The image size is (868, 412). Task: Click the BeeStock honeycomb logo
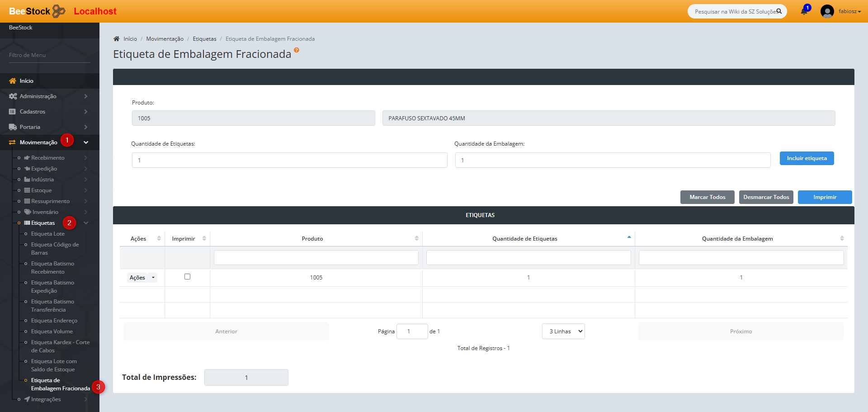(59, 11)
